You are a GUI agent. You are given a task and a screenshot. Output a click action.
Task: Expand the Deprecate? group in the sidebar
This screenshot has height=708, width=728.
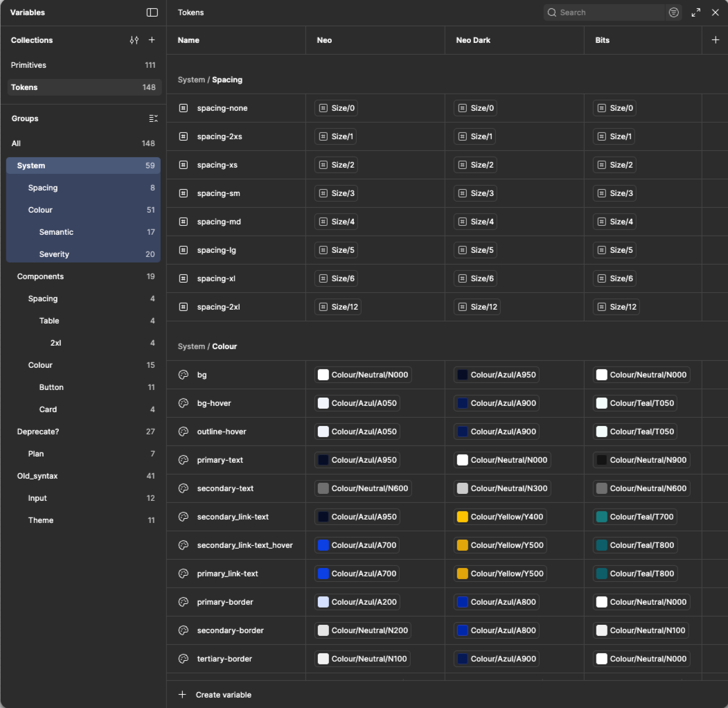(x=38, y=431)
